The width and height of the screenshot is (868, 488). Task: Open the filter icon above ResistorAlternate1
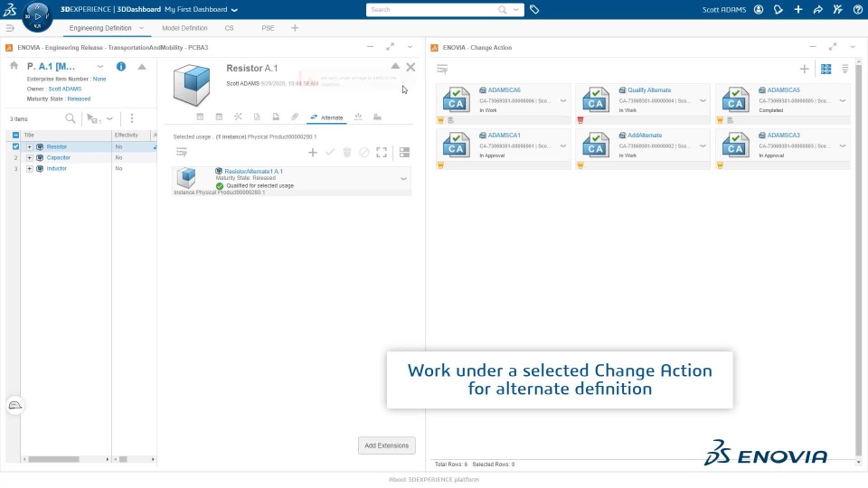(182, 152)
